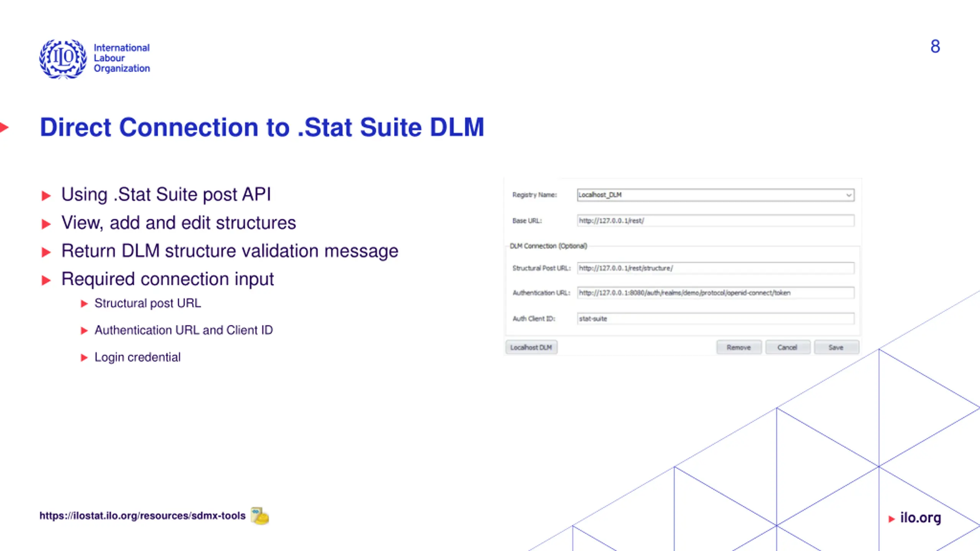Click the 'DLM Connection (Optional)' group label
The image size is (980, 551).
click(x=548, y=246)
